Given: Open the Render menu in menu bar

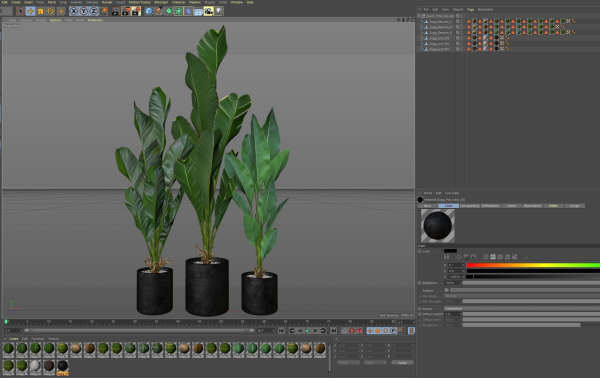Looking at the screenshot, I should coord(107,2).
